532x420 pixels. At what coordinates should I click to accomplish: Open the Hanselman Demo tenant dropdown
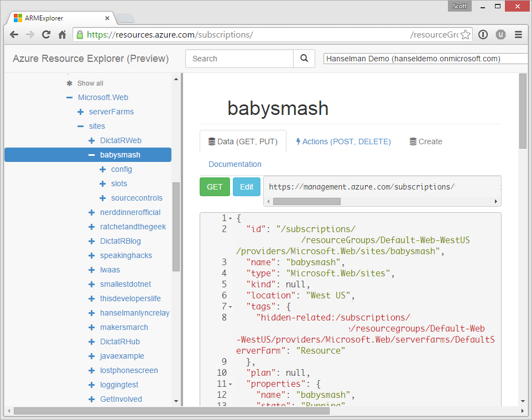click(x=426, y=59)
